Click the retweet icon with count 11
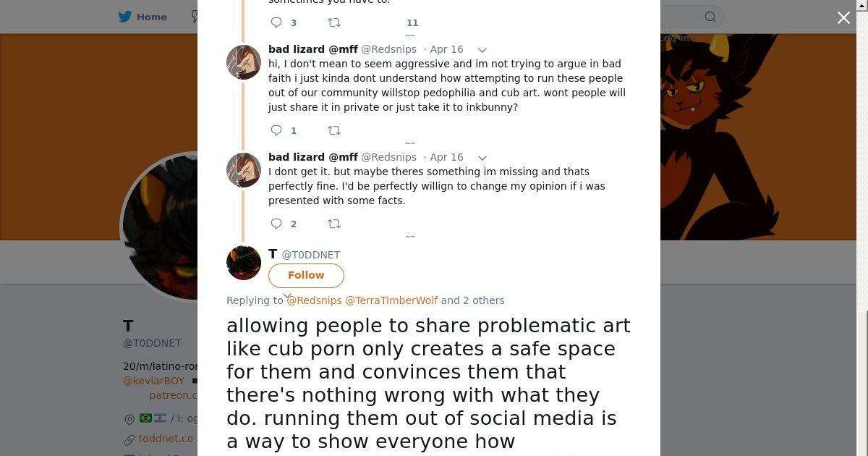This screenshot has width=868, height=456. (334, 22)
